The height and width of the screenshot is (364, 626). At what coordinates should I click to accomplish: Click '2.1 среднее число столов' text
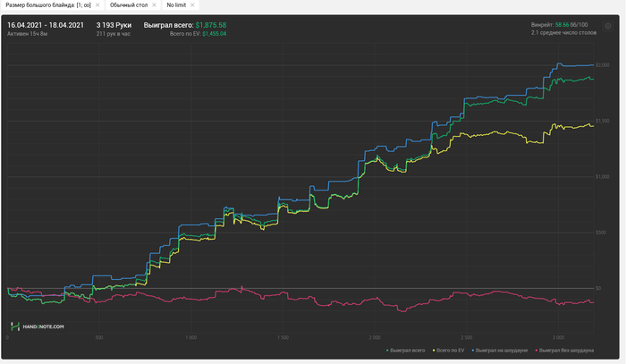pyautogui.click(x=563, y=33)
